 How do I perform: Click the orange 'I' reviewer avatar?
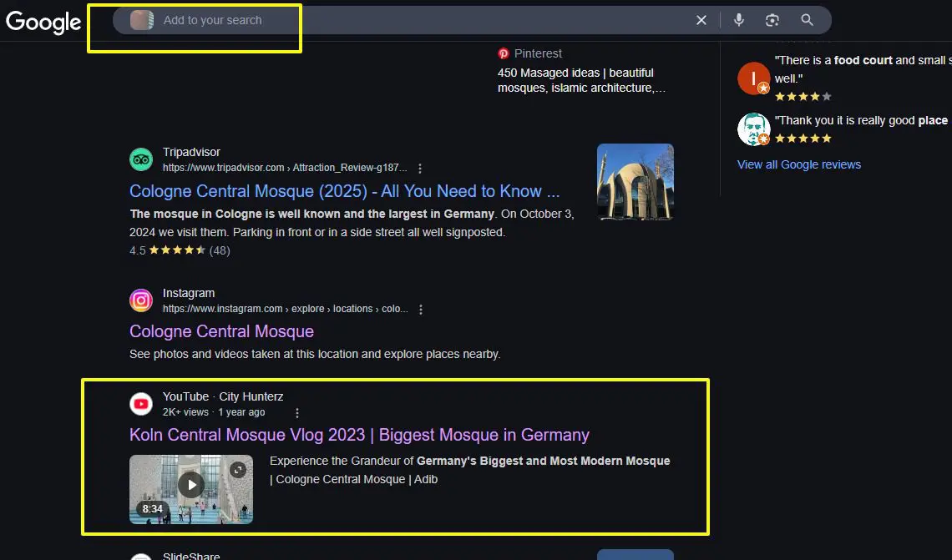(x=753, y=78)
